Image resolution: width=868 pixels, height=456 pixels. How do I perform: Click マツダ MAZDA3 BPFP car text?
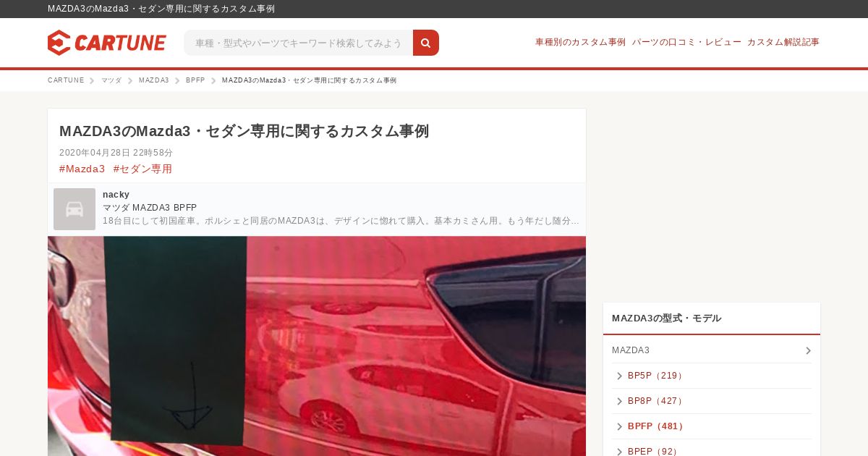tap(150, 208)
